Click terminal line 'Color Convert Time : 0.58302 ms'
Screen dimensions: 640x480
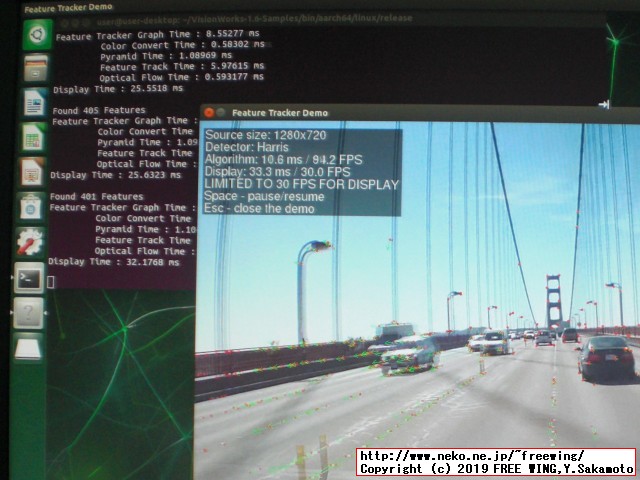[x=182, y=45]
